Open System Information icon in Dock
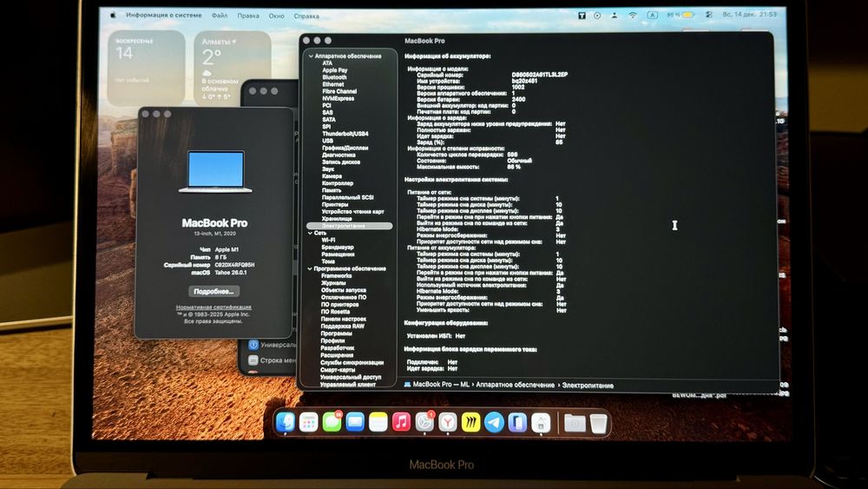The image size is (868, 489). [x=541, y=422]
